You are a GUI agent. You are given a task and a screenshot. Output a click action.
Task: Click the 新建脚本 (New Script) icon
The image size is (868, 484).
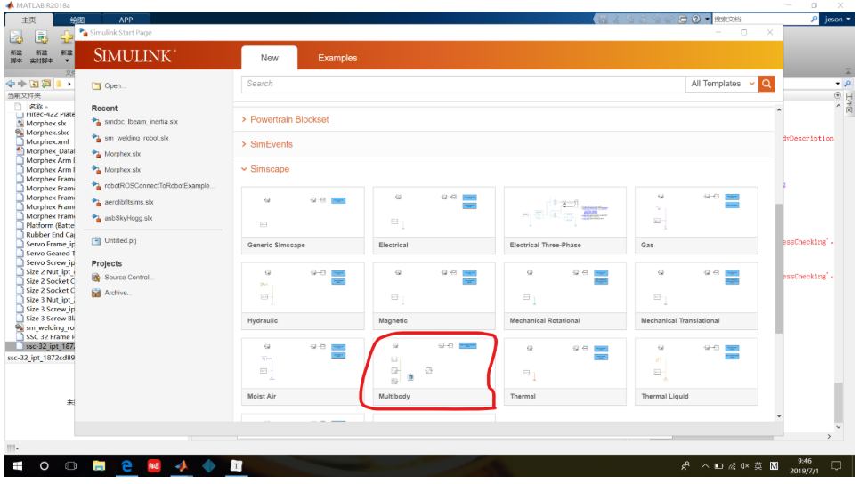[17, 37]
